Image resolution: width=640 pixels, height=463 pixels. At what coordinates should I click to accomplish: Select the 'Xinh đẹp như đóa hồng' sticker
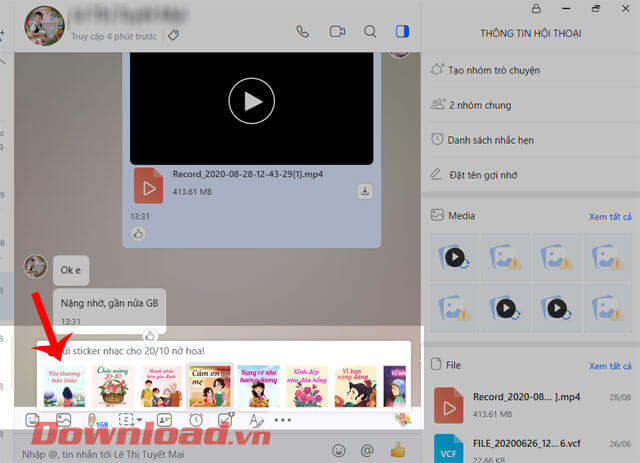coord(307,386)
